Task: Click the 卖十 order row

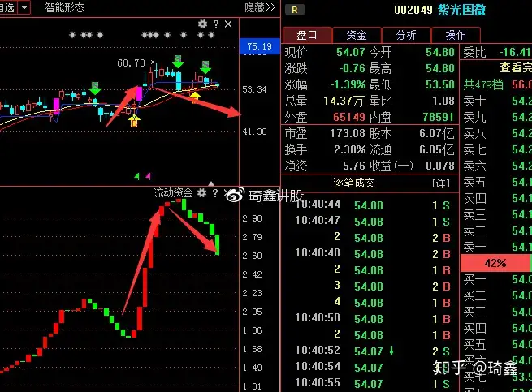Action: pos(497,101)
